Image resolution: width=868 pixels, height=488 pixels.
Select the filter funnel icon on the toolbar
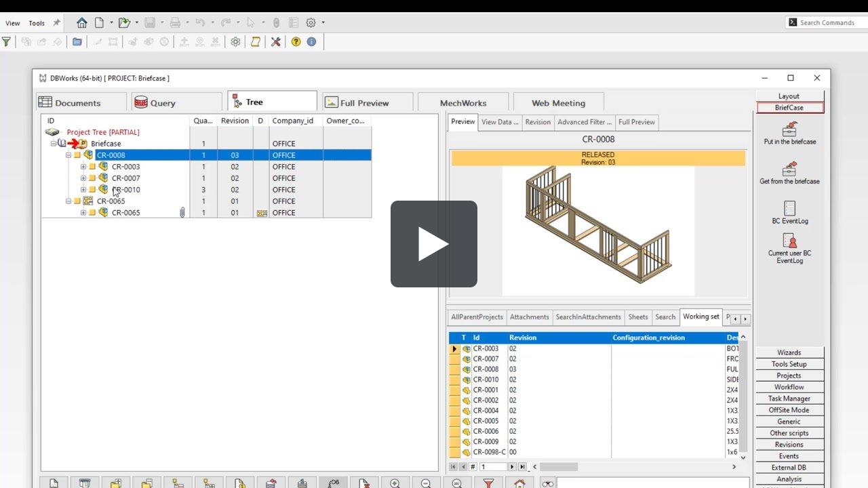(7, 41)
